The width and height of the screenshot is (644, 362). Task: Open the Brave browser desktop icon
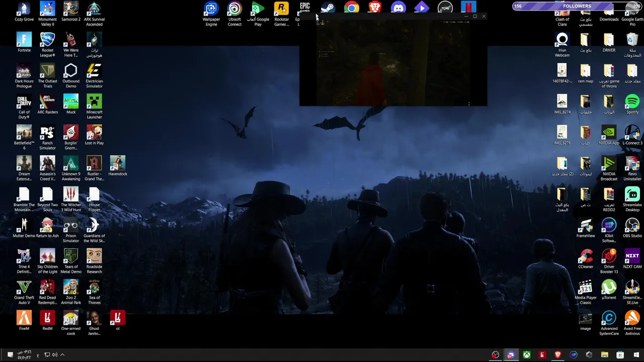click(x=375, y=8)
